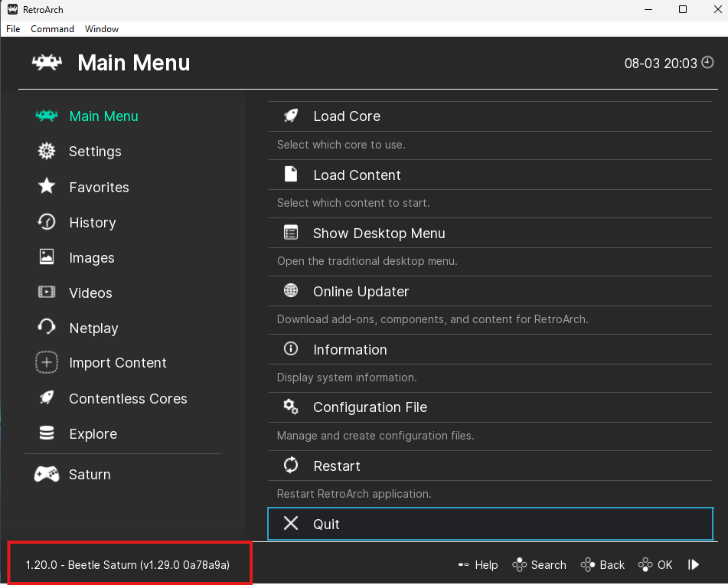Open the Command menu
This screenshot has height=585, width=728.
pos(53,29)
